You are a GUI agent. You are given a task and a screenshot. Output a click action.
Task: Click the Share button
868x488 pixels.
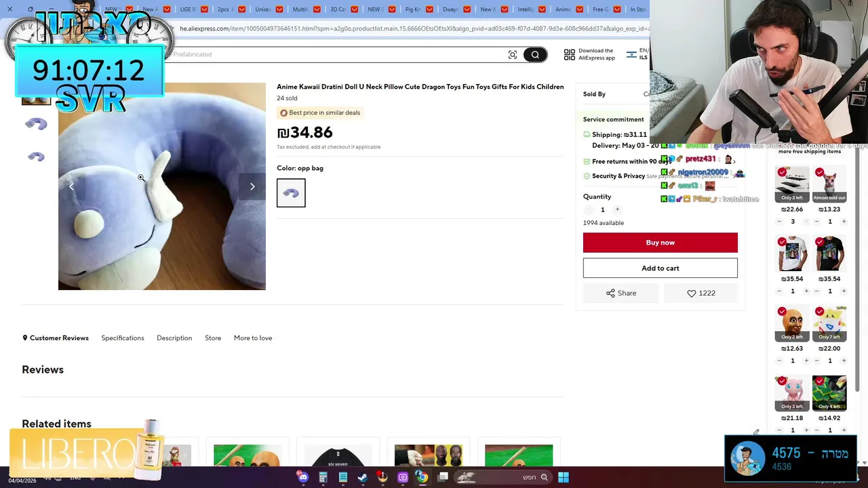621,293
